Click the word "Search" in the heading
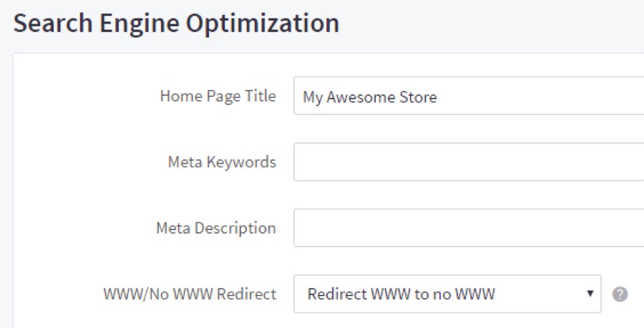The height and width of the screenshot is (328, 644). [50, 24]
